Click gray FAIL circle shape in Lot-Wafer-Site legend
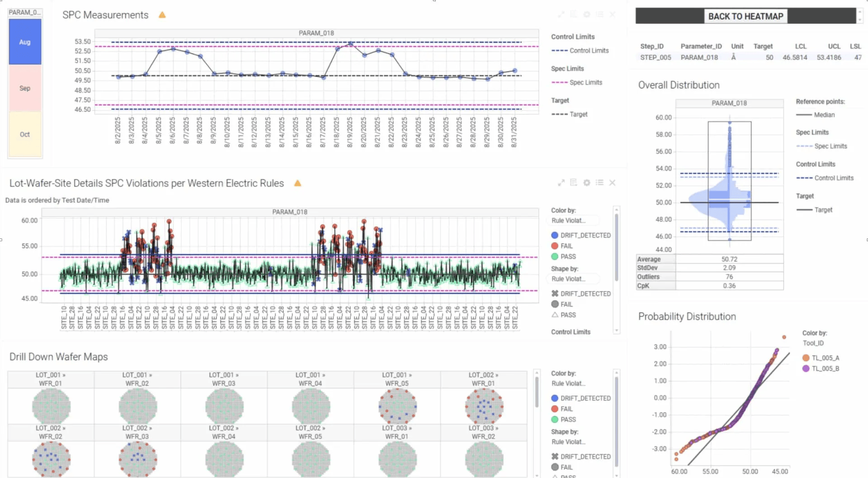 [555, 305]
